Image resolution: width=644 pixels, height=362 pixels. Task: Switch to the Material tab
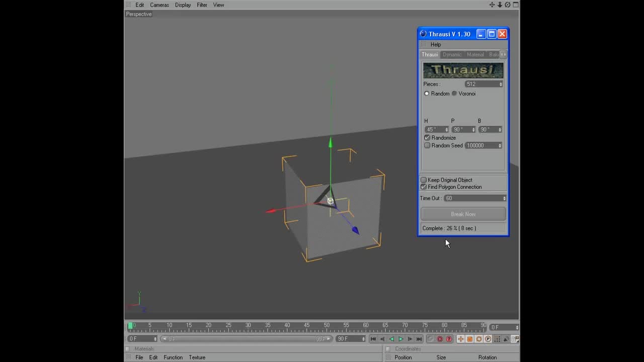pyautogui.click(x=475, y=54)
